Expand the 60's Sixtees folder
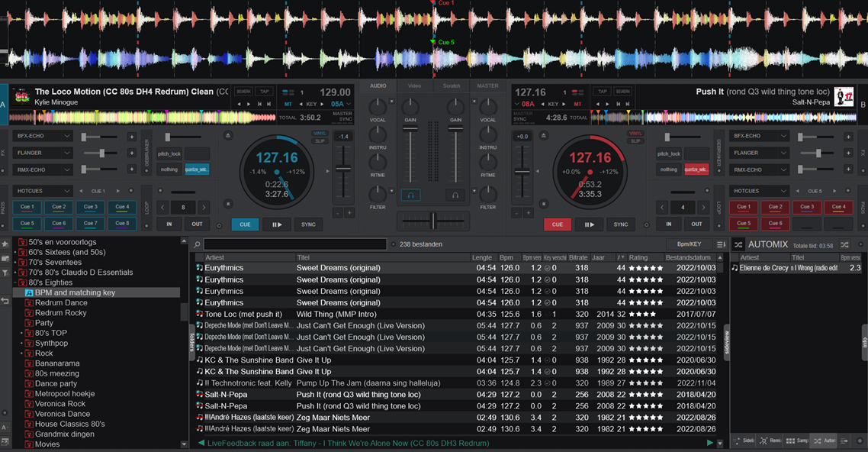Viewport: 868px width, 452px height. pyautogui.click(x=15, y=253)
